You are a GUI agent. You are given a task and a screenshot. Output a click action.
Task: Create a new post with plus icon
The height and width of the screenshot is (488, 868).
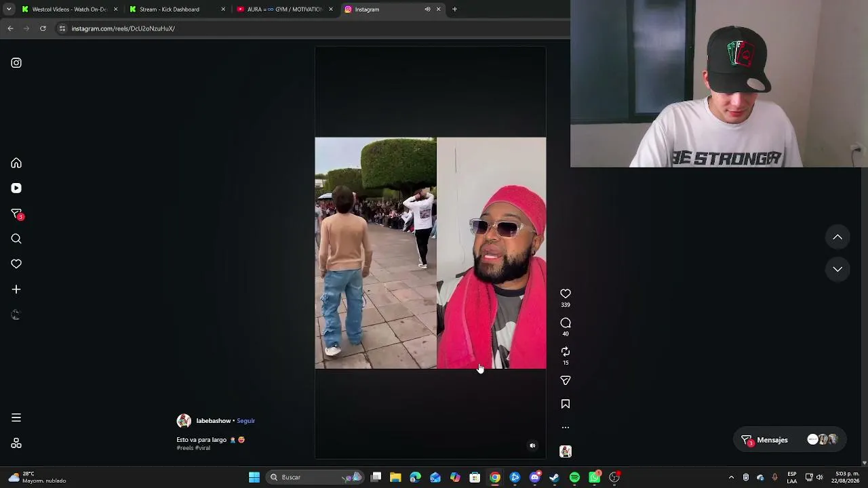pos(16,289)
